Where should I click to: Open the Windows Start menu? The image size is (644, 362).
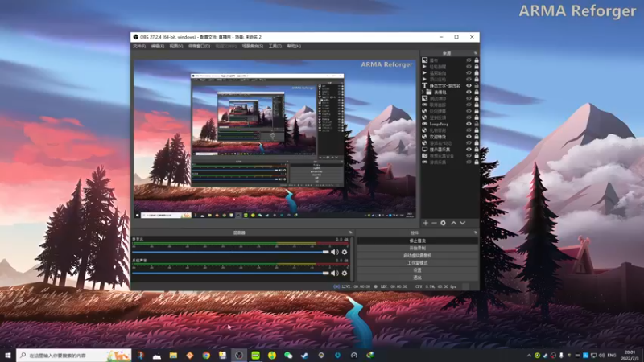click(8, 355)
